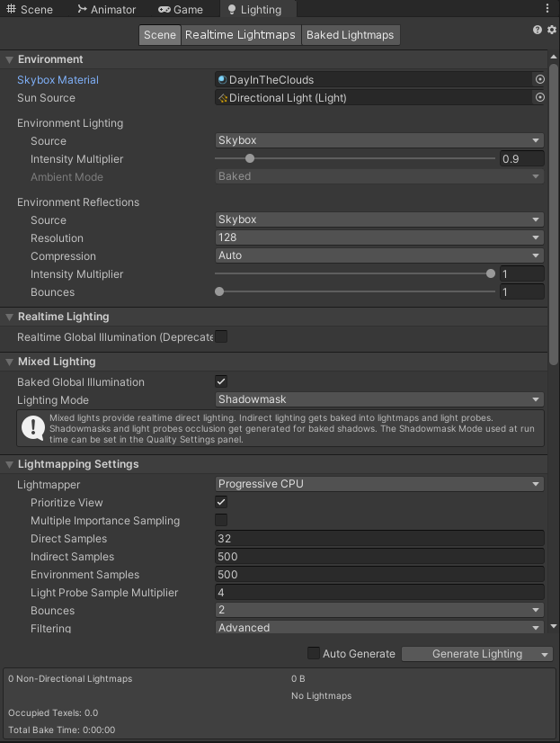Image resolution: width=560 pixels, height=743 pixels.
Task: Click the DayInTheClouds material icon
Action: tap(223, 80)
